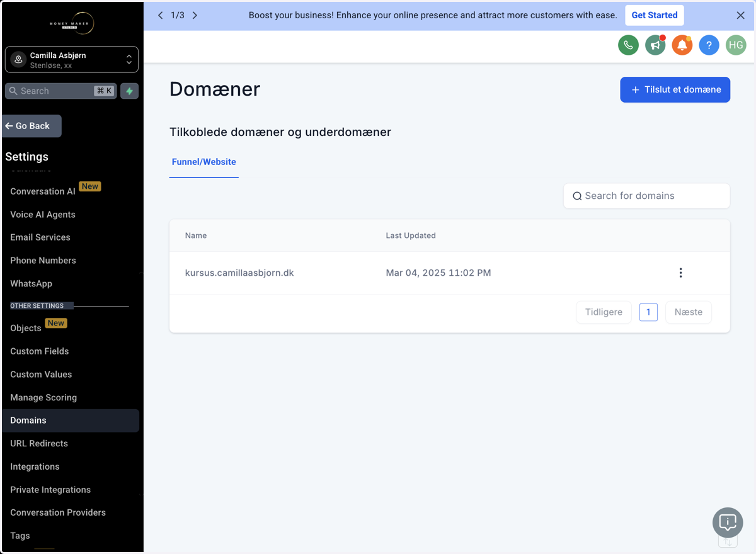
Task: Click the blue help question mark icon
Action: coord(709,45)
